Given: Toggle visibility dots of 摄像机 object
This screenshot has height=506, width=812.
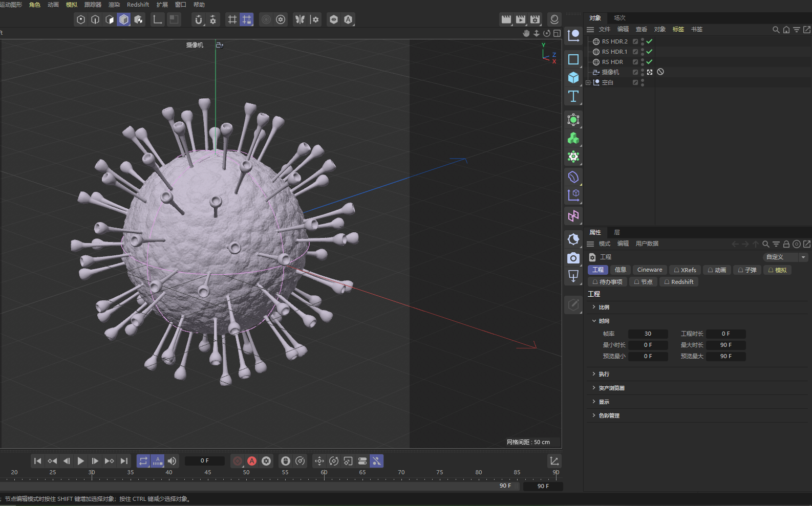Looking at the screenshot, I should point(643,72).
